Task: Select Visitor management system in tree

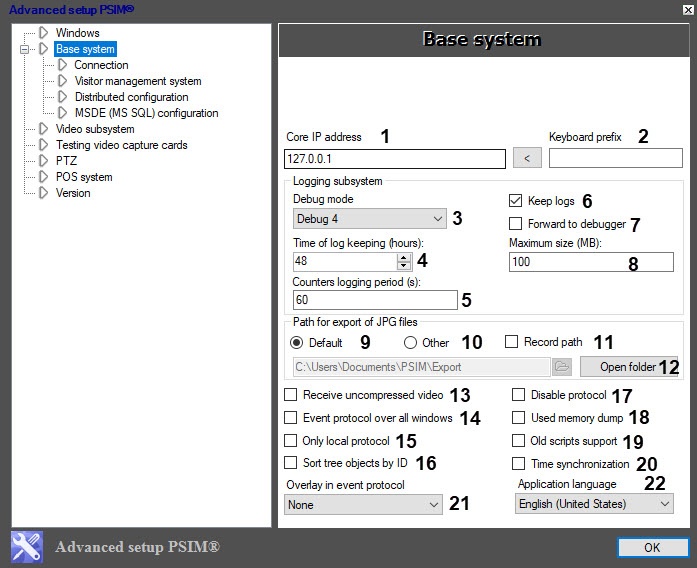Action: coord(138,81)
